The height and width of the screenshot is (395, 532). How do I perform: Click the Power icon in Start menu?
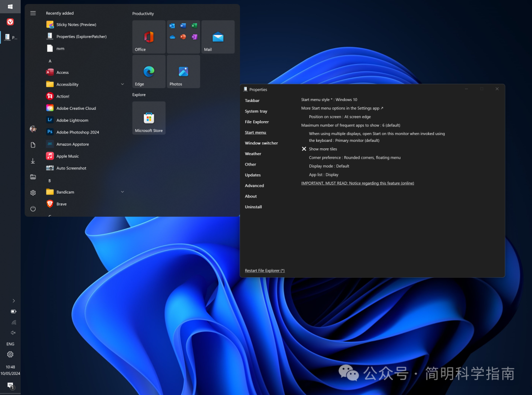coord(33,209)
